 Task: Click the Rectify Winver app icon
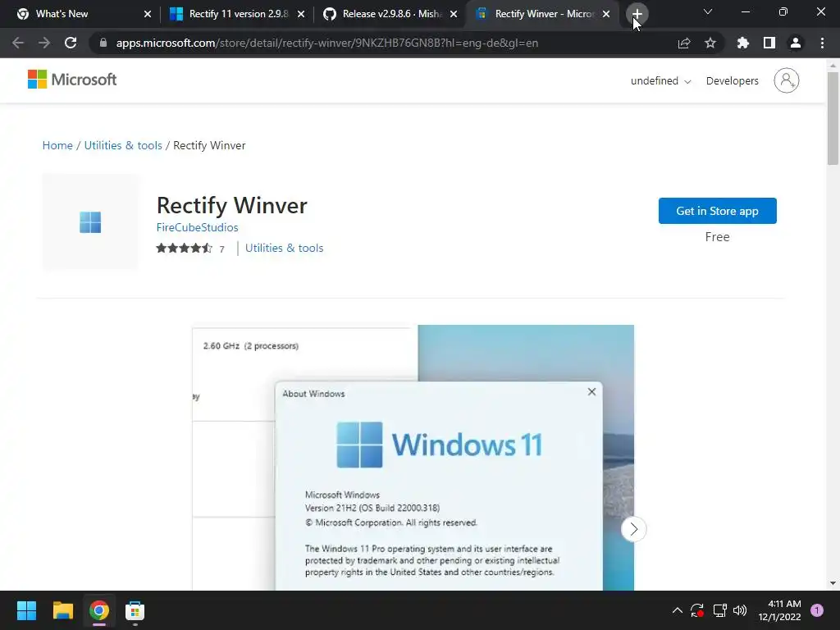pyautogui.click(x=90, y=221)
